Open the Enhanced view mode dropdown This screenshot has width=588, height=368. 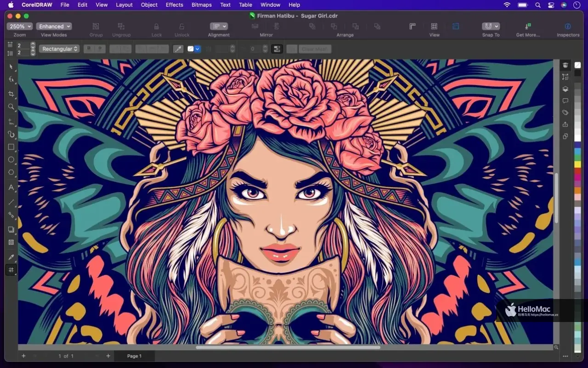coord(54,27)
